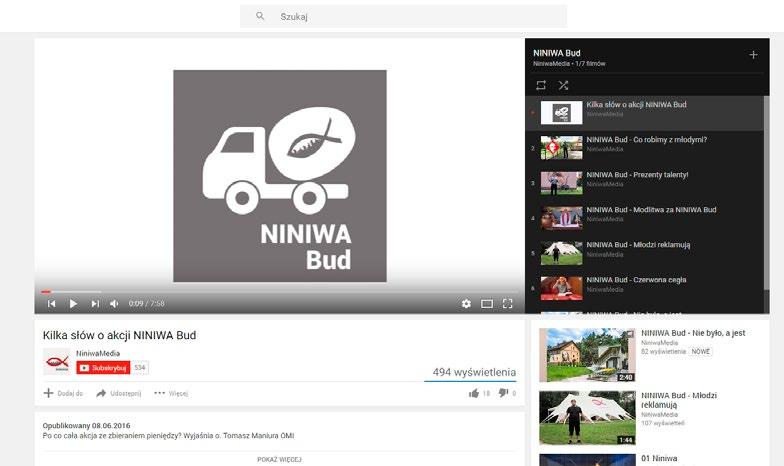Viewport: 784px width, 466px height.
Task: Click the video title Kilka słów o akcji NINIWA Bud
Action: 120,335
